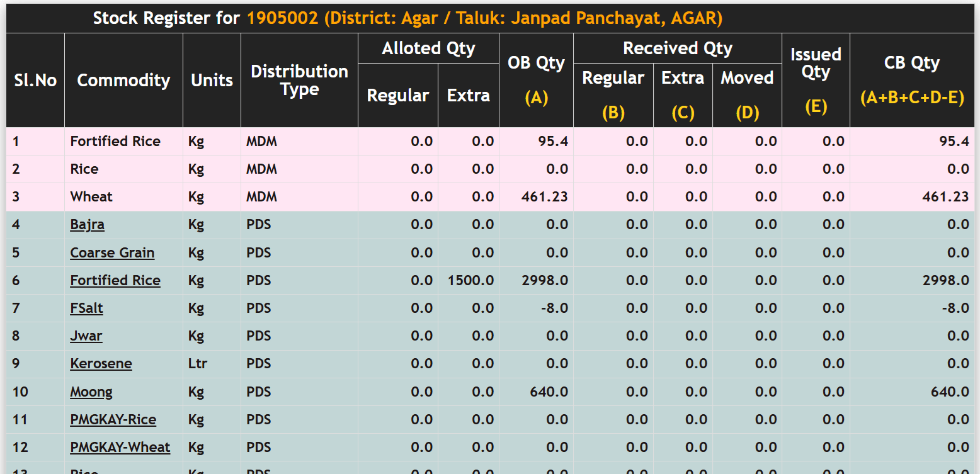Click serial number 12 cell

35,447
